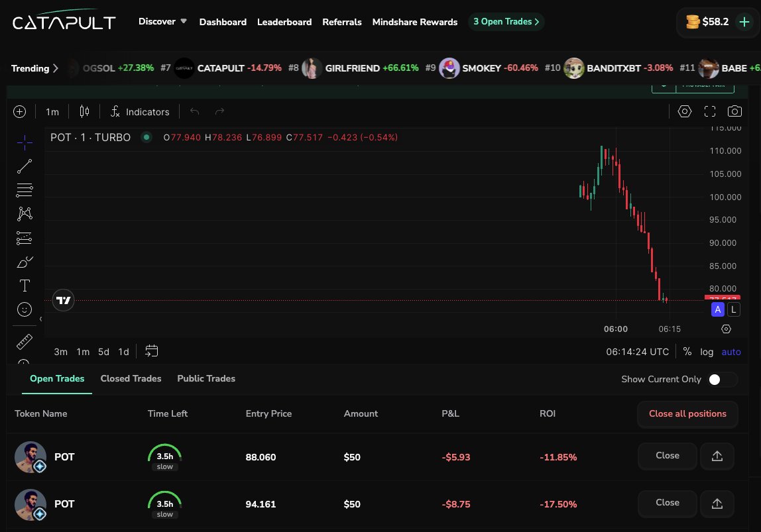Open trending token OGSOL

111,68
